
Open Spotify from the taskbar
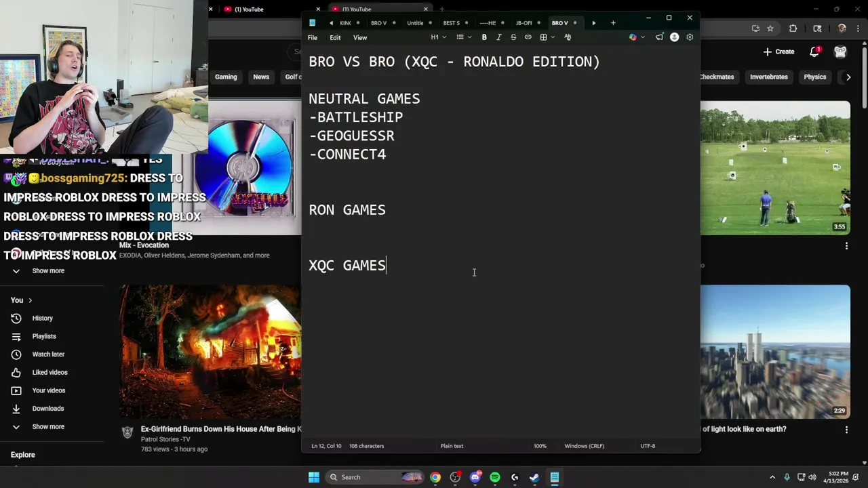click(x=495, y=477)
